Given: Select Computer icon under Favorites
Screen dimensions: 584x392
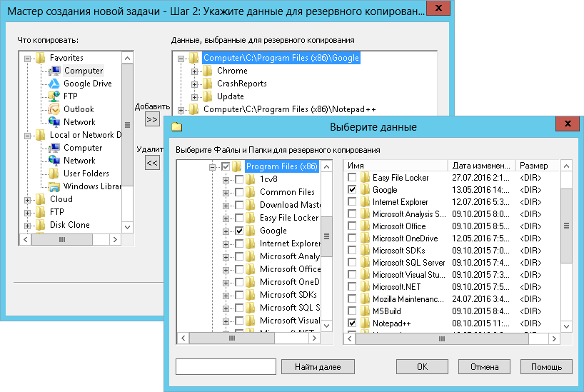Looking at the screenshot, I should (x=55, y=71).
